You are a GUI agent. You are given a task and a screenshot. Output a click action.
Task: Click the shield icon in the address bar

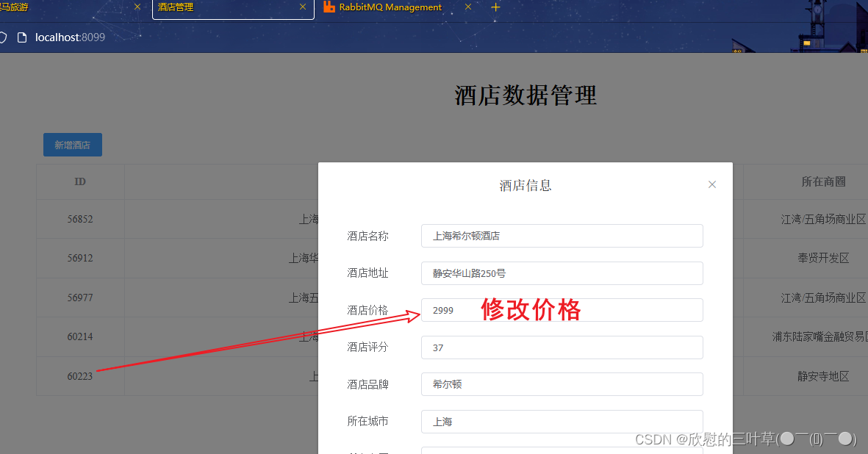pos(3,37)
